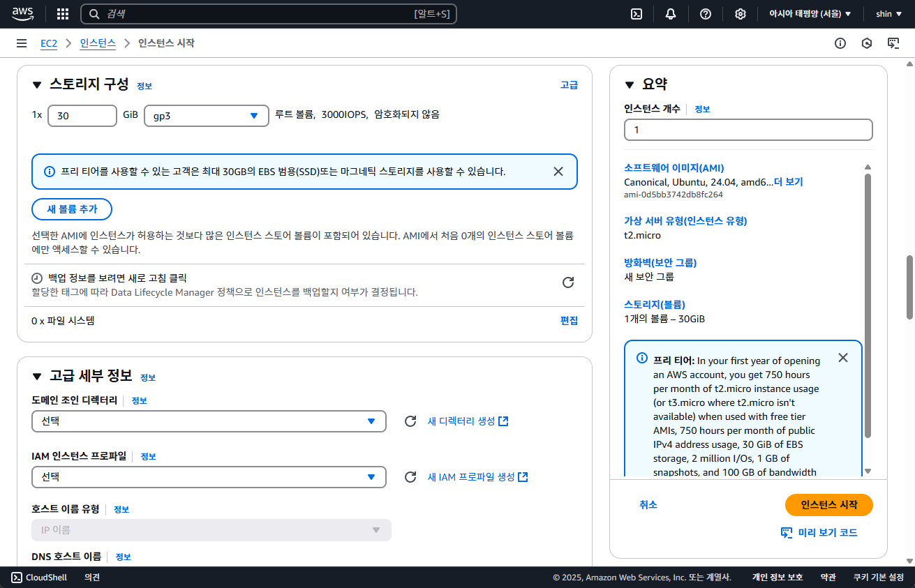Screen dimensions: 915x588
Task: Click 더 보기 link after the AMI name
Action: coord(789,182)
